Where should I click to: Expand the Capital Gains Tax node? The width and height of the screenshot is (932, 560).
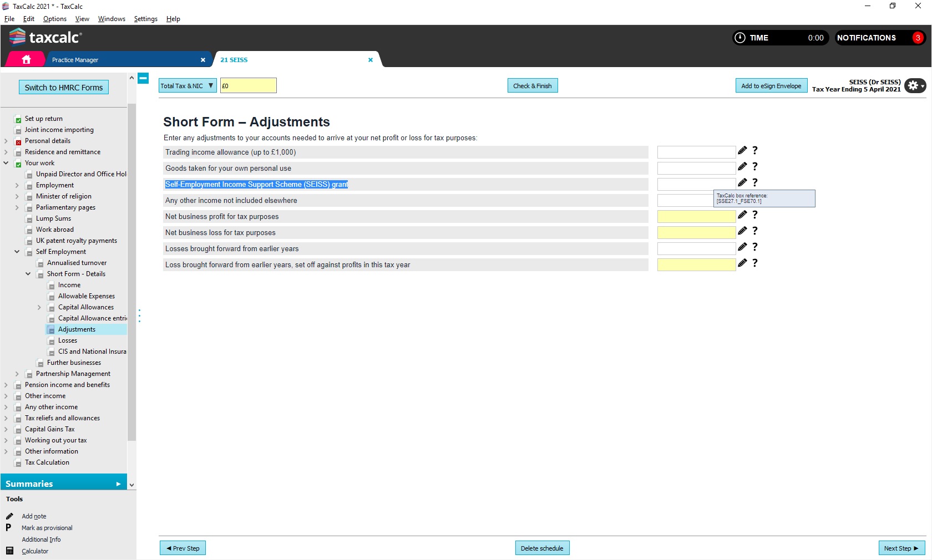coord(6,429)
